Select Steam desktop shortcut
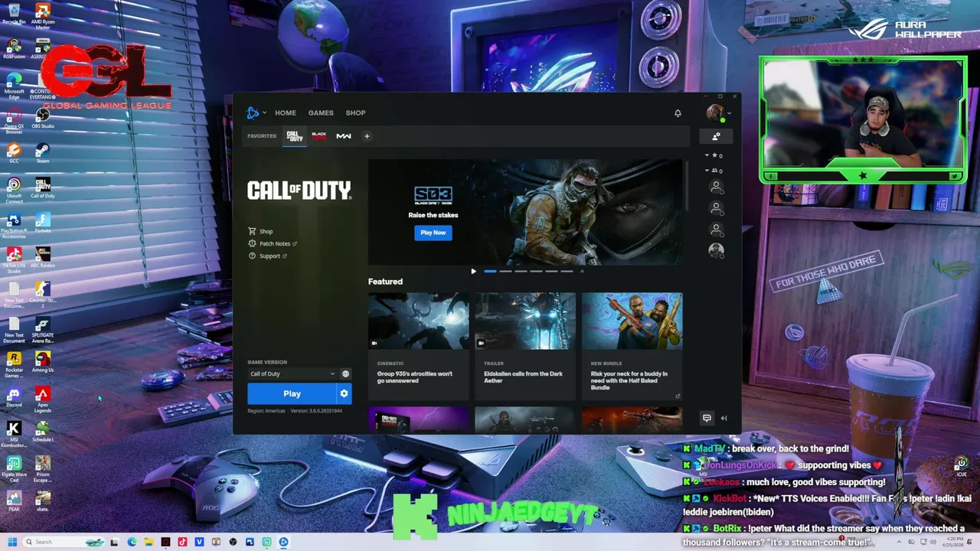 (x=43, y=154)
